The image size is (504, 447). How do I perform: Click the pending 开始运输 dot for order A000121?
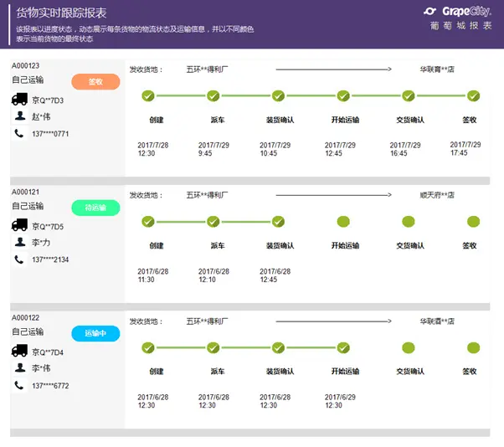[343, 222]
